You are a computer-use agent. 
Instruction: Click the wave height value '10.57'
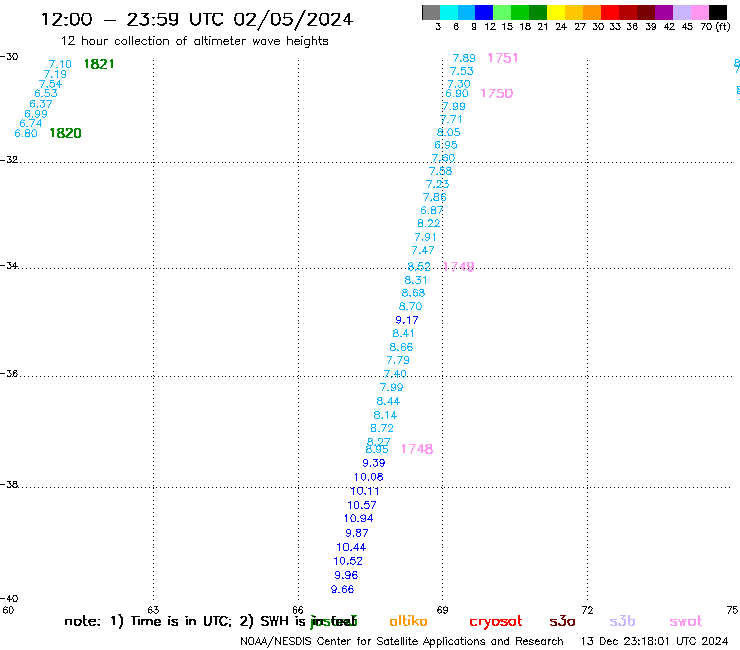point(362,506)
